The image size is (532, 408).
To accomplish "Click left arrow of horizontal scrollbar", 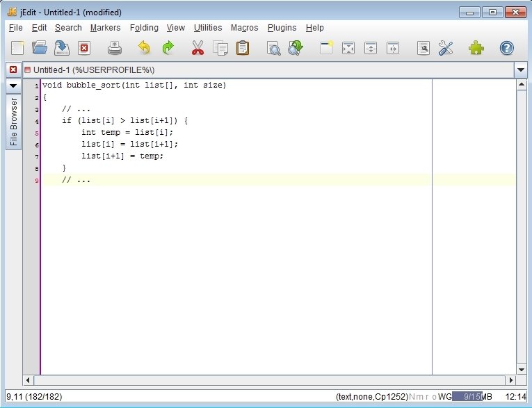I will pyautogui.click(x=28, y=380).
